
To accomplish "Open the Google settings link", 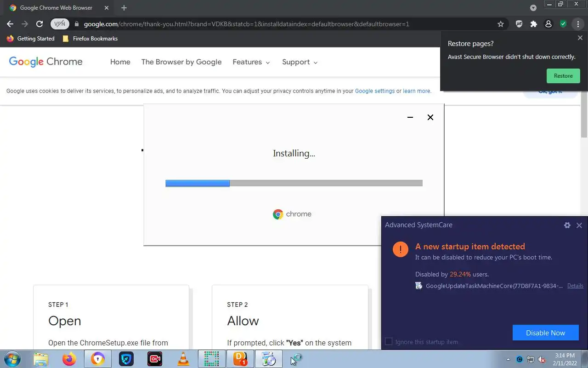I will (375, 91).
